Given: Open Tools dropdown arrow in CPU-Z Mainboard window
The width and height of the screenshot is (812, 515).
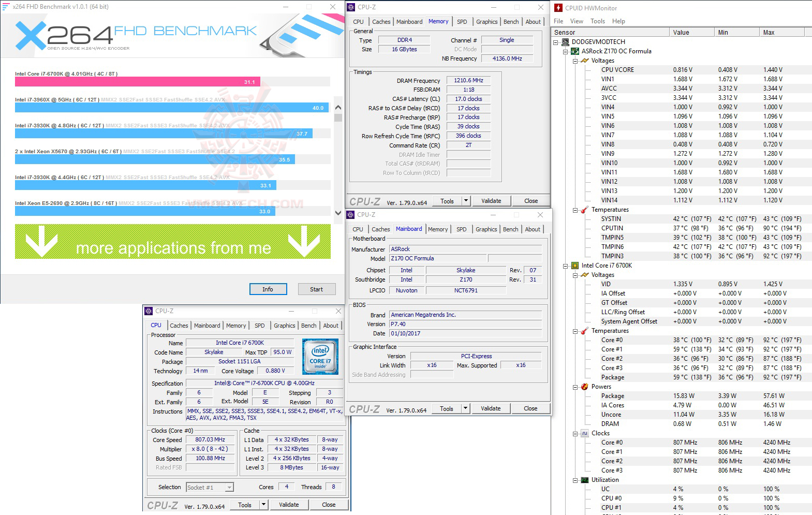Looking at the screenshot, I should [465, 408].
